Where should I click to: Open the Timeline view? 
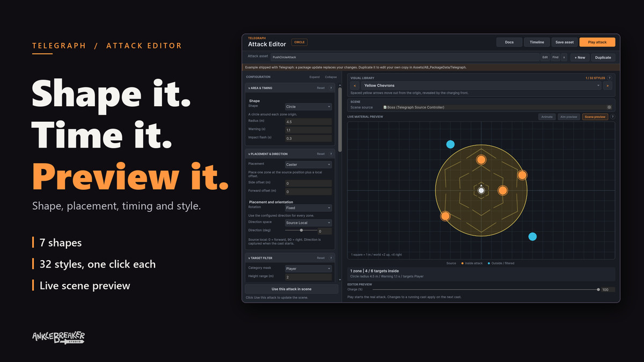[x=537, y=42]
